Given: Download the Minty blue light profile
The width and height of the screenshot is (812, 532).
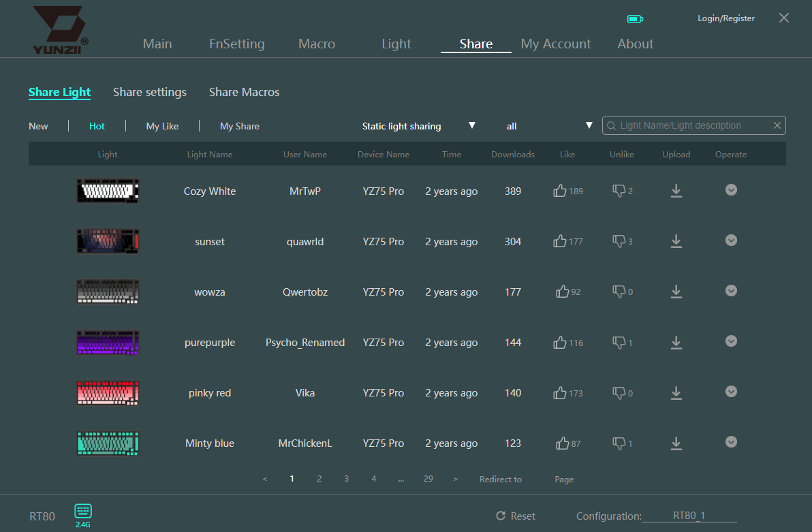Looking at the screenshot, I should [x=676, y=443].
